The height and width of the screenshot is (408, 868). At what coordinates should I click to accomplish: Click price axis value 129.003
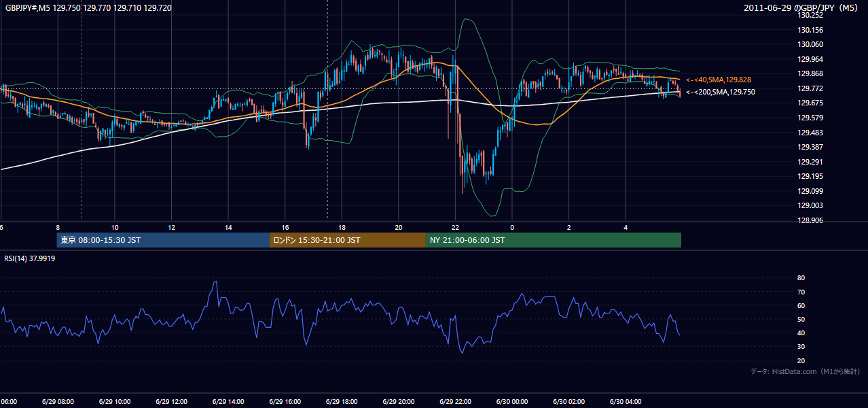point(811,205)
